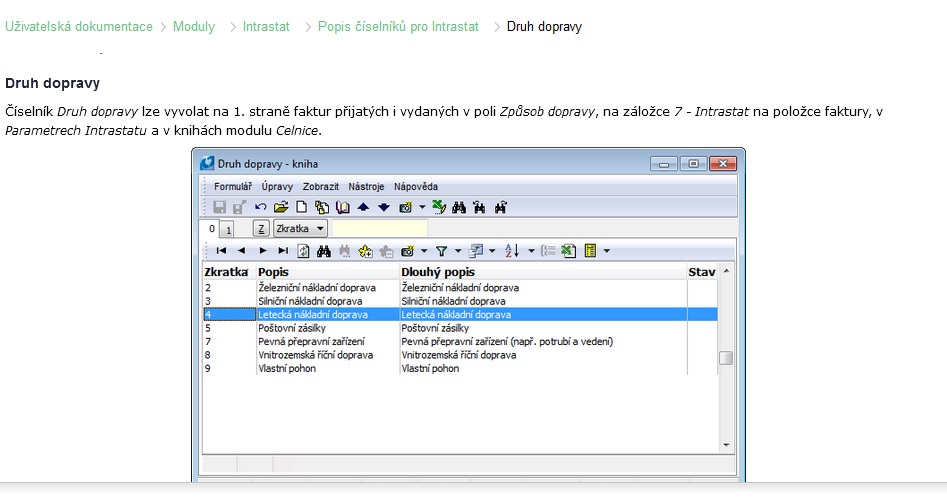
Task: Open Popis číselníků pro Intrastat link
Action: click(398, 27)
